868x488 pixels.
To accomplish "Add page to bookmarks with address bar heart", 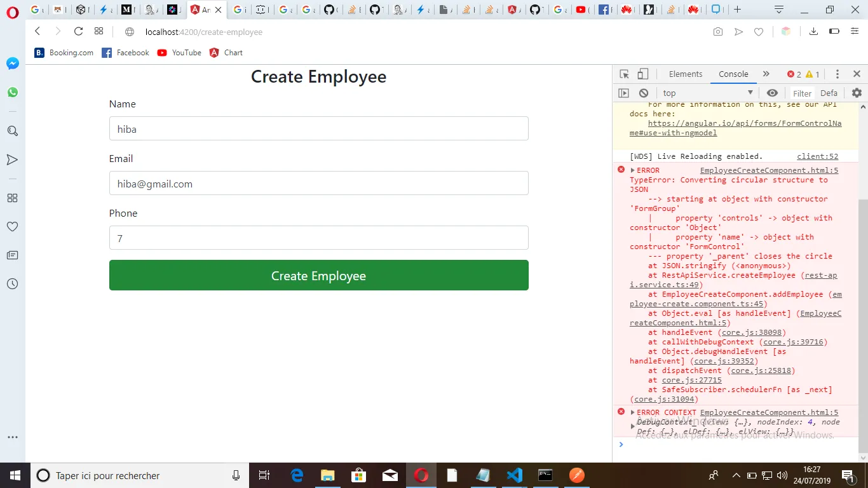I will coord(758,32).
